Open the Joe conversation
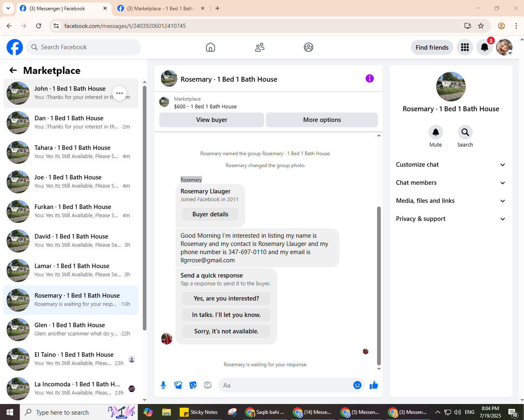This screenshot has height=420, width=524. click(71, 182)
